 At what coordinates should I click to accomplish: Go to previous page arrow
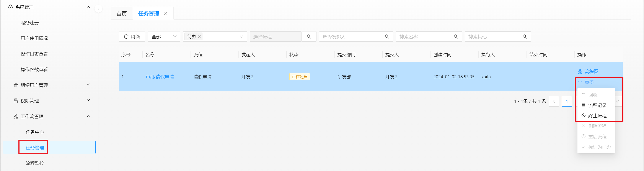554,101
